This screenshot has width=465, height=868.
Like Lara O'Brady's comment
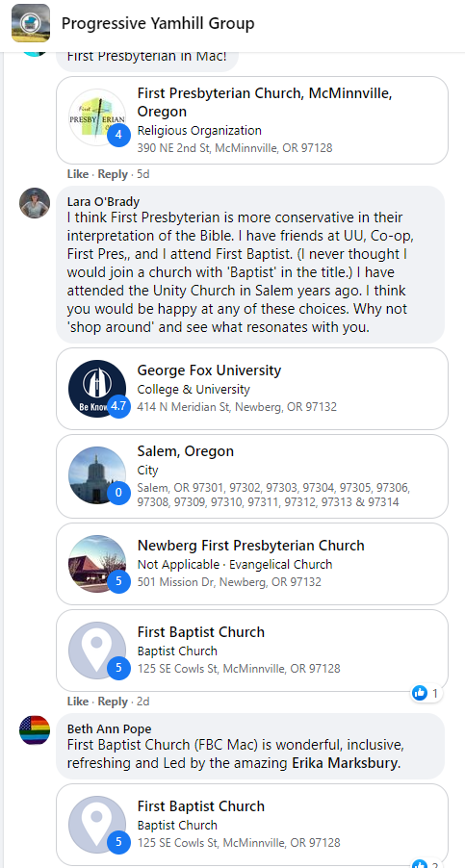[77, 702]
